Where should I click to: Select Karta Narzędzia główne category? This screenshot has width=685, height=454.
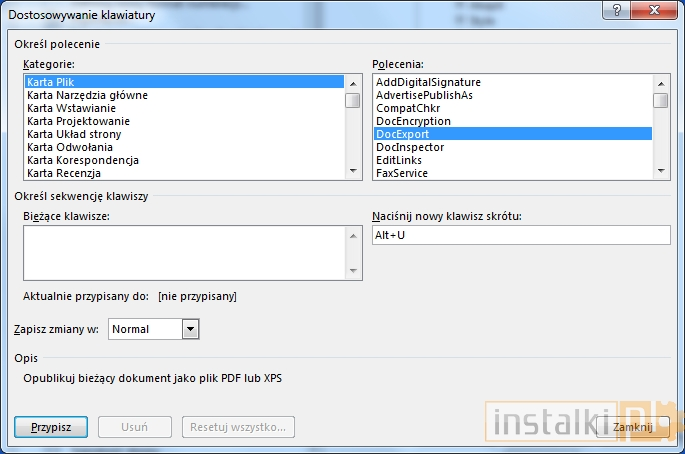pyautogui.click(x=88, y=95)
